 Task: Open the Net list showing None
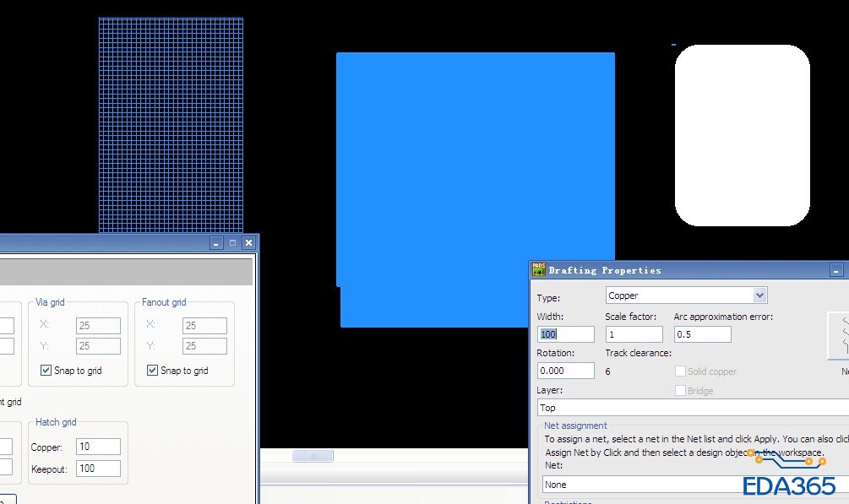[x=695, y=485]
